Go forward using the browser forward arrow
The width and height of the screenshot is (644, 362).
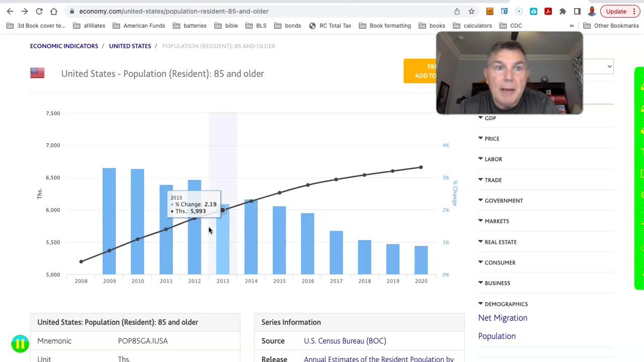[25, 11]
